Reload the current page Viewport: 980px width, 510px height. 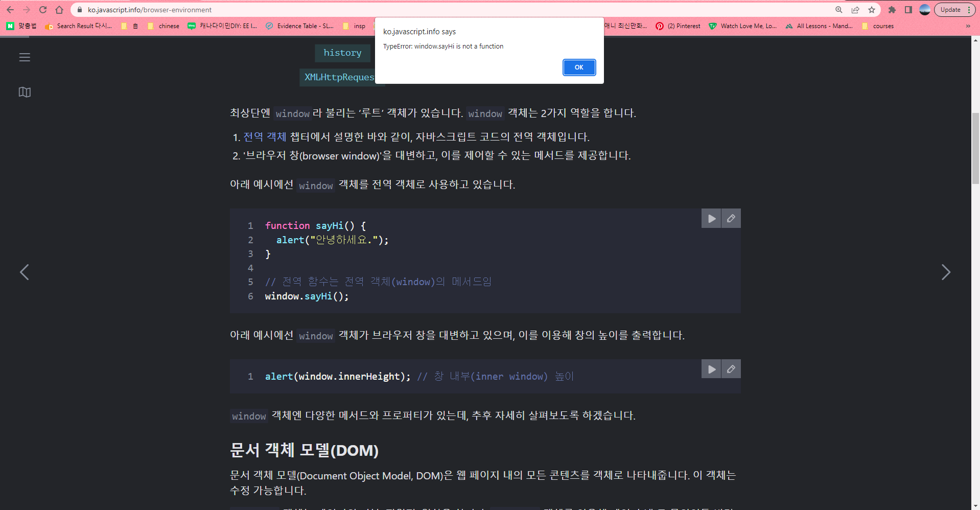(43, 10)
